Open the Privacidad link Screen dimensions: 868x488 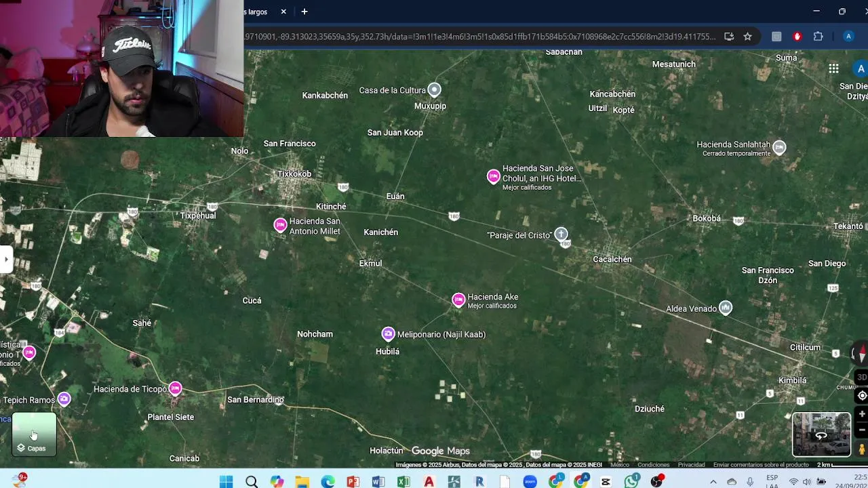click(691, 465)
